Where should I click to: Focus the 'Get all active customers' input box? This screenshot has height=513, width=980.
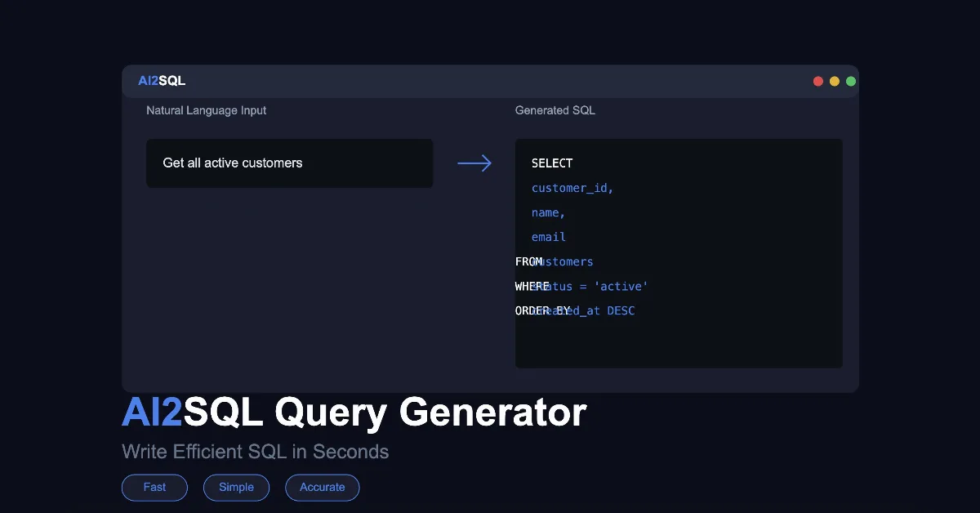tap(290, 163)
